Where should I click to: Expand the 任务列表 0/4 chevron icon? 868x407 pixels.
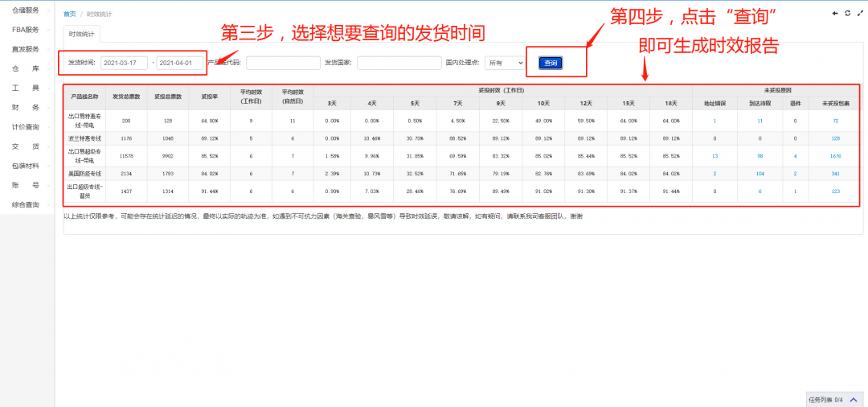(x=853, y=399)
